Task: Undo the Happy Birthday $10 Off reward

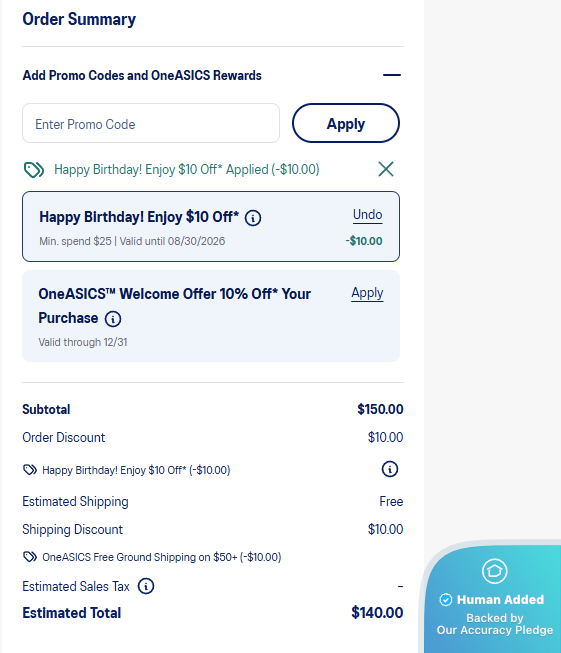Action: coord(367,214)
